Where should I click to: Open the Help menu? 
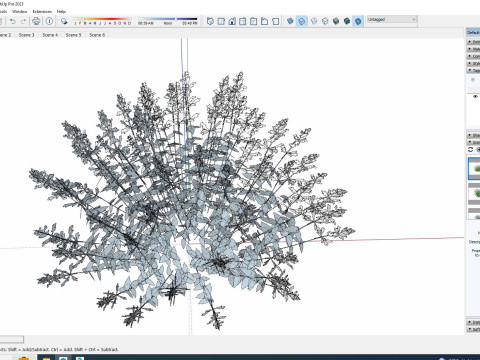click(61, 11)
